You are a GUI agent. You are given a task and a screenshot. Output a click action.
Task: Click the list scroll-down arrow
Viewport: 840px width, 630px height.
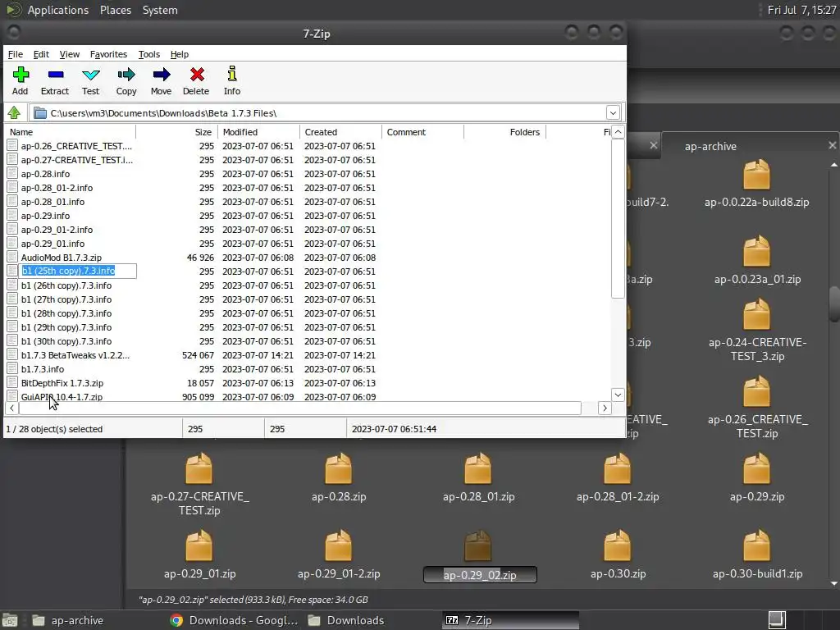618,395
